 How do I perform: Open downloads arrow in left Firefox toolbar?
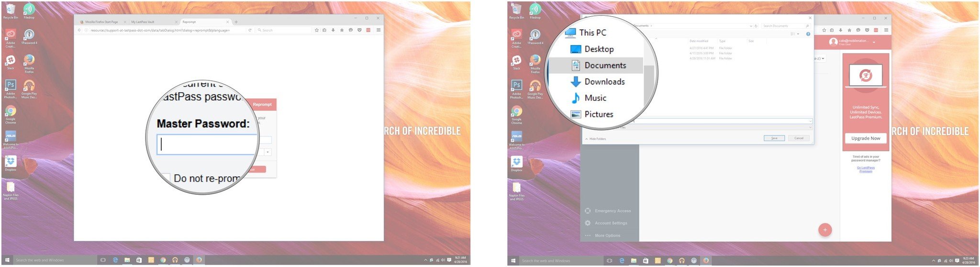[333, 30]
